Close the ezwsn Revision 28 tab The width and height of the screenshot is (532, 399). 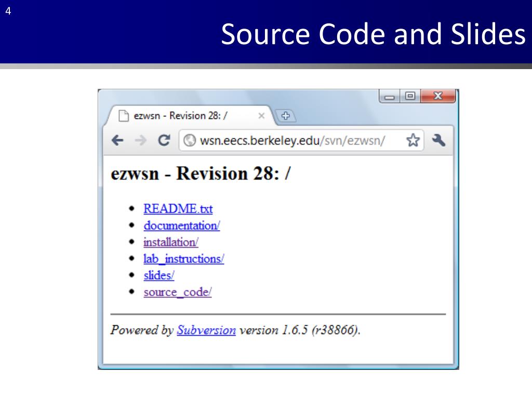tap(261, 116)
